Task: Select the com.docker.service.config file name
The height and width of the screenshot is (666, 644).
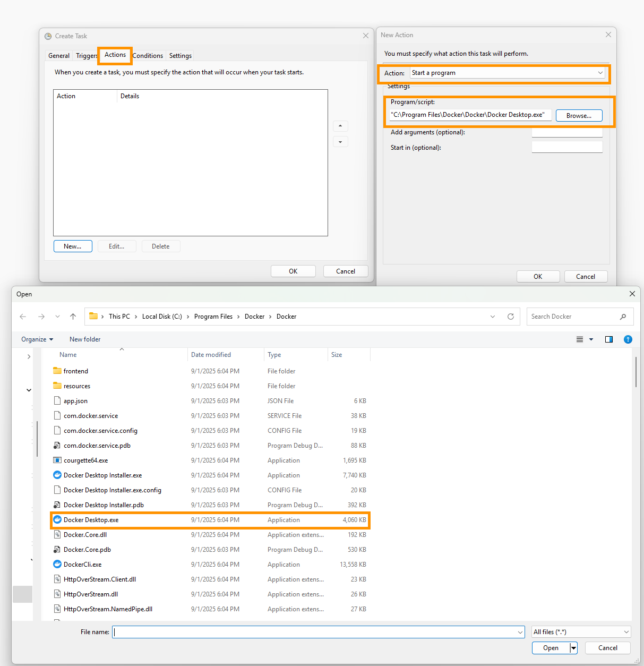Action: click(x=100, y=431)
